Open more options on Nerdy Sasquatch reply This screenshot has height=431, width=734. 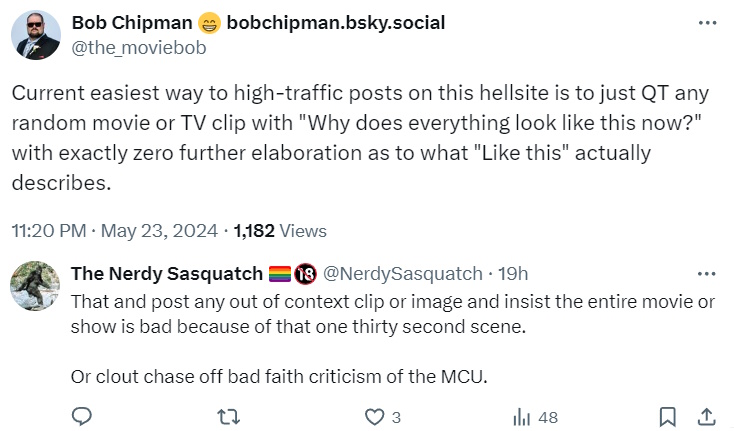pos(706,273)
